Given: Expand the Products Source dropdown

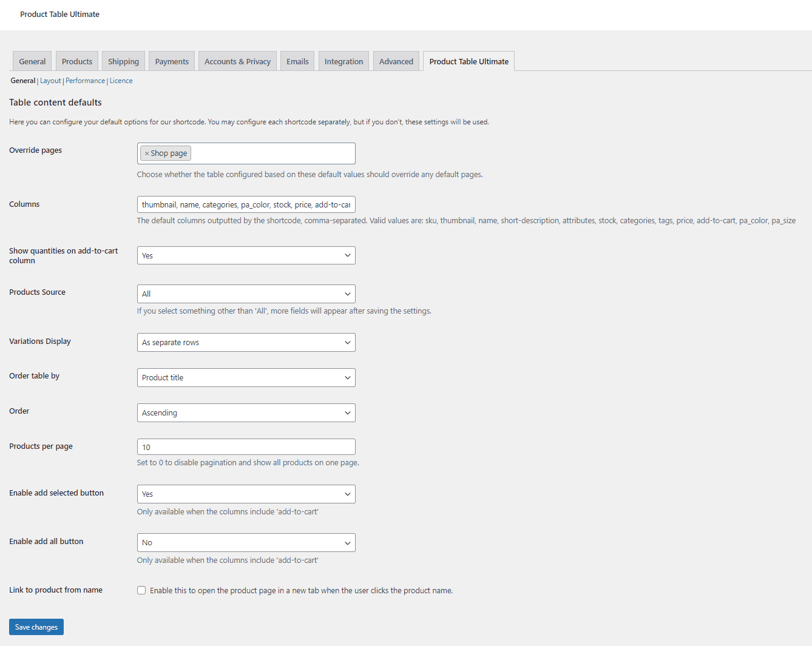Looking at the screenshot, I should 246,294.
